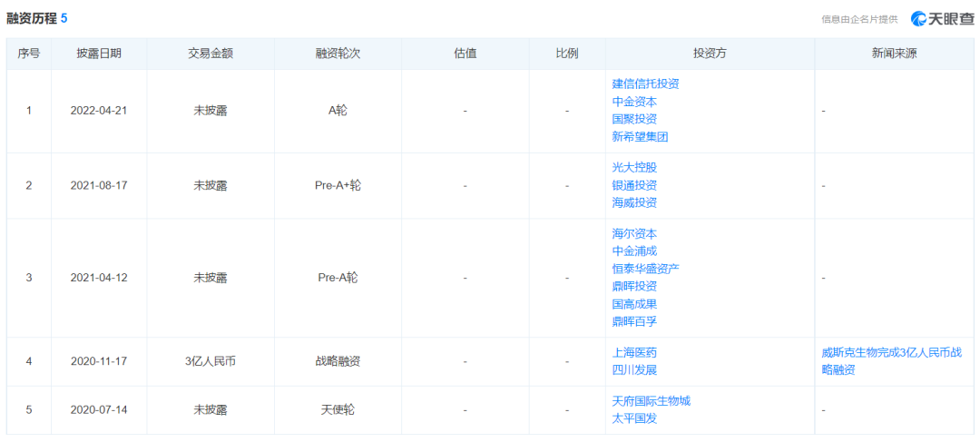The width and height of the screenshot is (980, 442).
Task: Click the 披露日期 column header
Action: [99, 54]
